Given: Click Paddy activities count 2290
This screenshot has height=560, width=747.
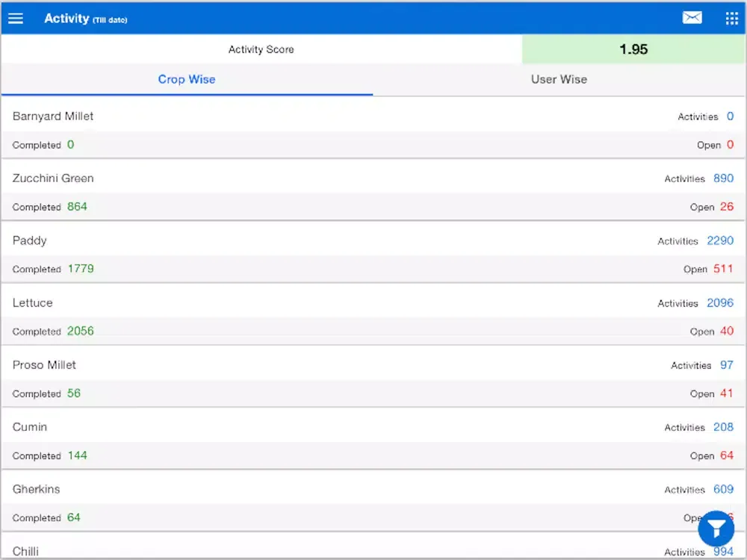Looking at the screenshot, I should point(720,240).
